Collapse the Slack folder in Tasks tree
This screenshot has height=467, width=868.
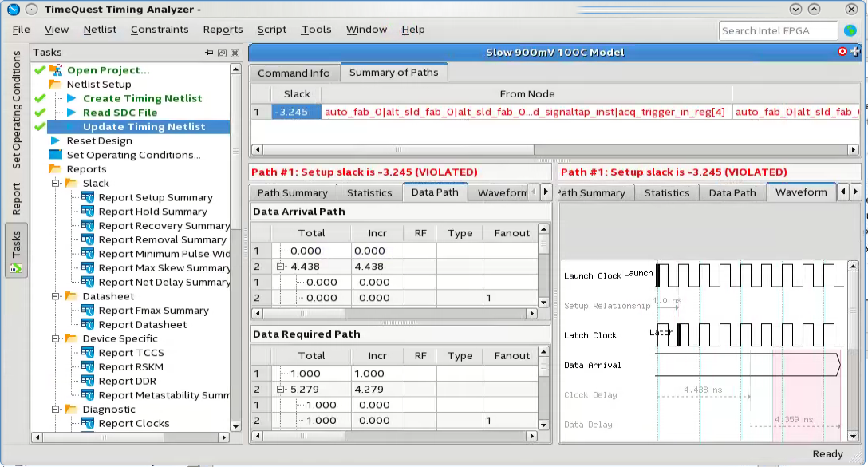coord(56,184)
